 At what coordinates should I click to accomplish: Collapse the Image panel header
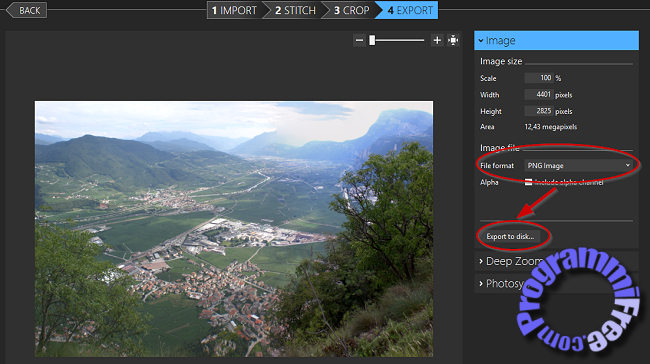point(556,41)
